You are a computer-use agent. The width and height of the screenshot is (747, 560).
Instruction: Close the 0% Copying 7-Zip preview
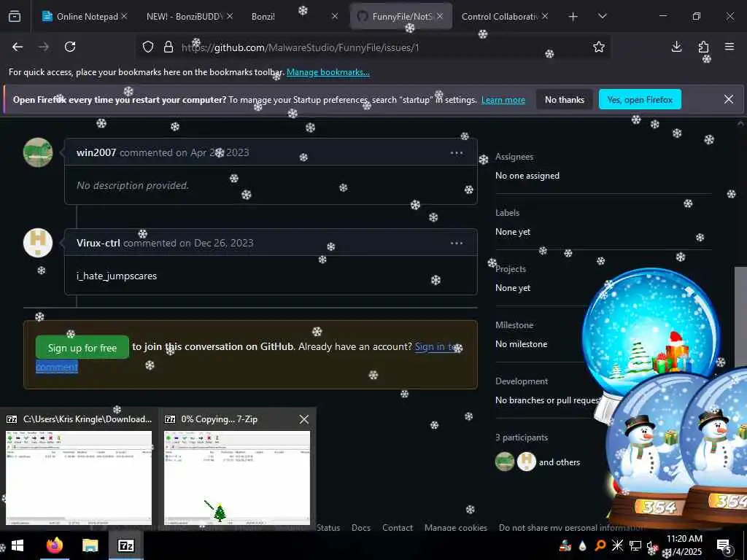click(304, 419)
